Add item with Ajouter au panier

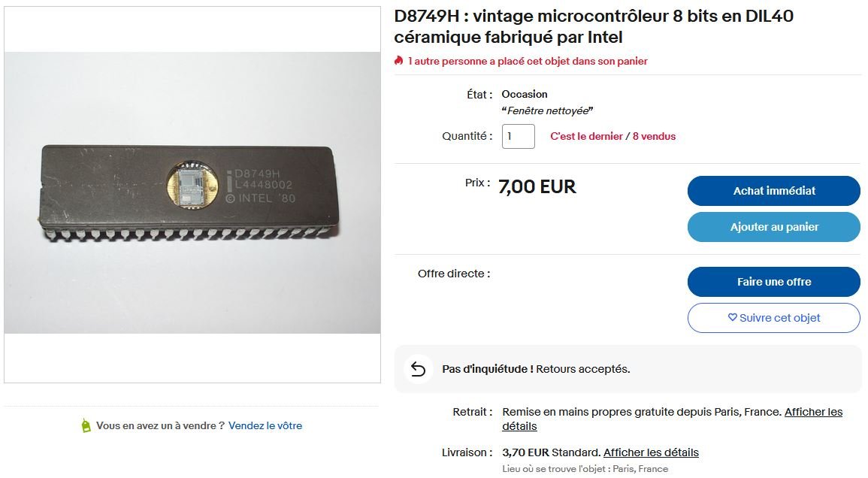click(x=774, y=226)
